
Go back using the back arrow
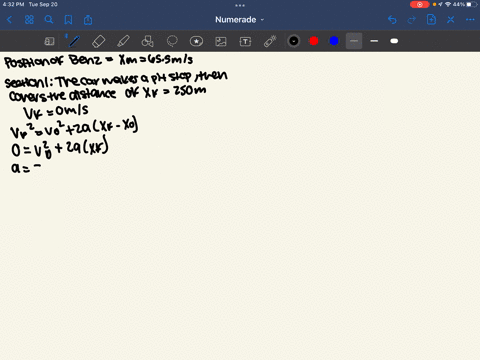click(9, 20)
